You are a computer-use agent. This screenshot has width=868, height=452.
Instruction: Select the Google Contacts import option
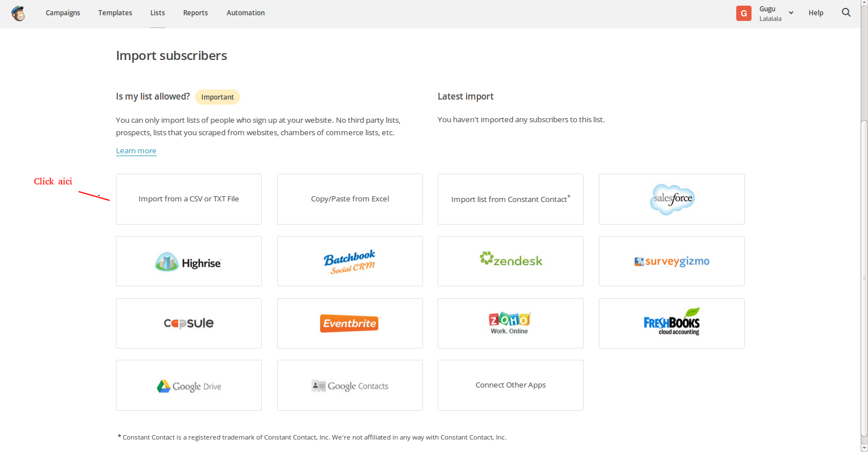350,385
